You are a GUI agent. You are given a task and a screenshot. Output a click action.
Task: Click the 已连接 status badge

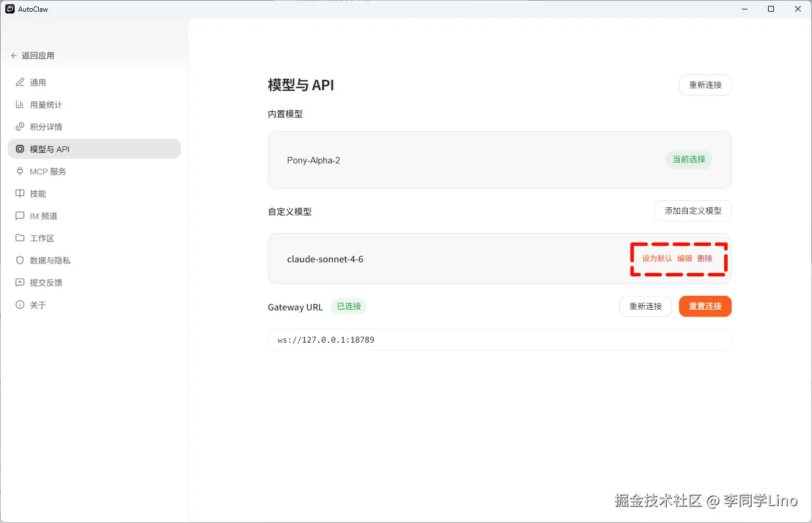(x=349, y=306)
